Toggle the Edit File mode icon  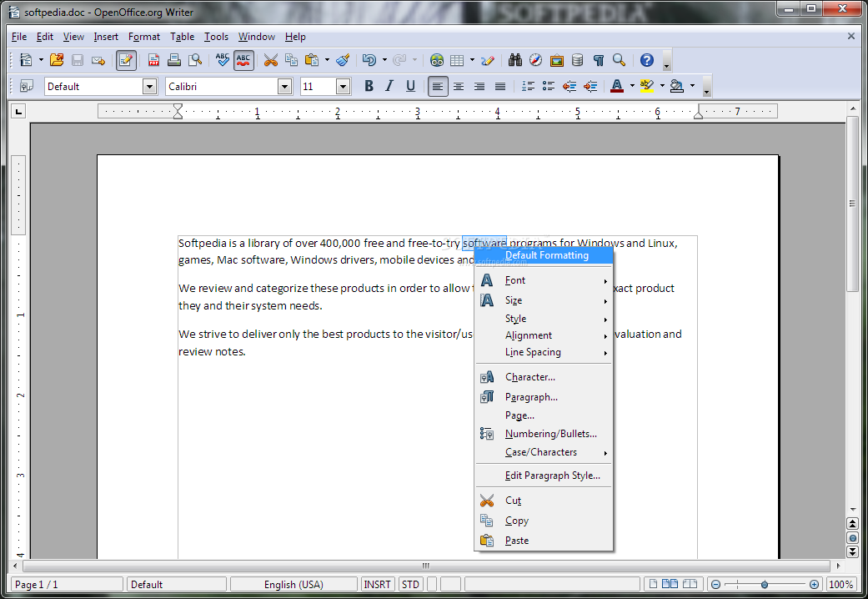pos(126,60)
